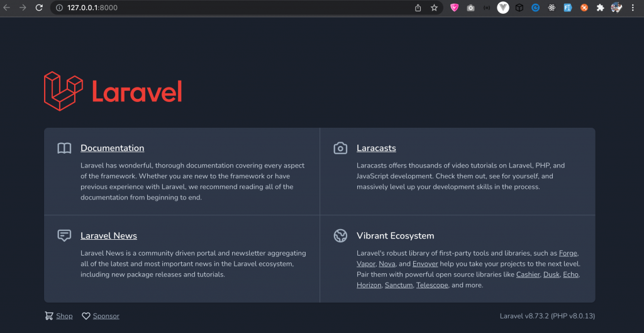This screenshot has width=644, height=333.
Task: Click the Laravel News chat bubble icon
Action: 65,235
